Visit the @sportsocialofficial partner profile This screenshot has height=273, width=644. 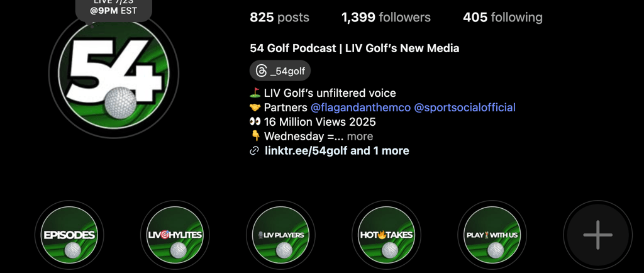coord(465,108)
